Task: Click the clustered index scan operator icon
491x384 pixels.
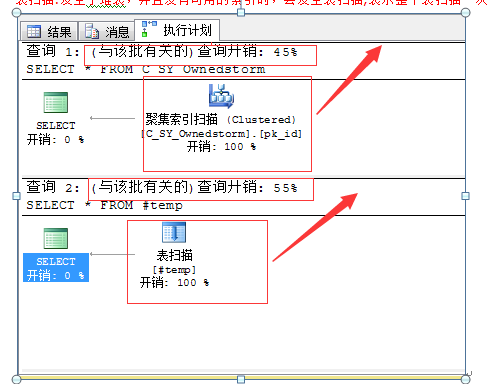Action: point(221,96)
